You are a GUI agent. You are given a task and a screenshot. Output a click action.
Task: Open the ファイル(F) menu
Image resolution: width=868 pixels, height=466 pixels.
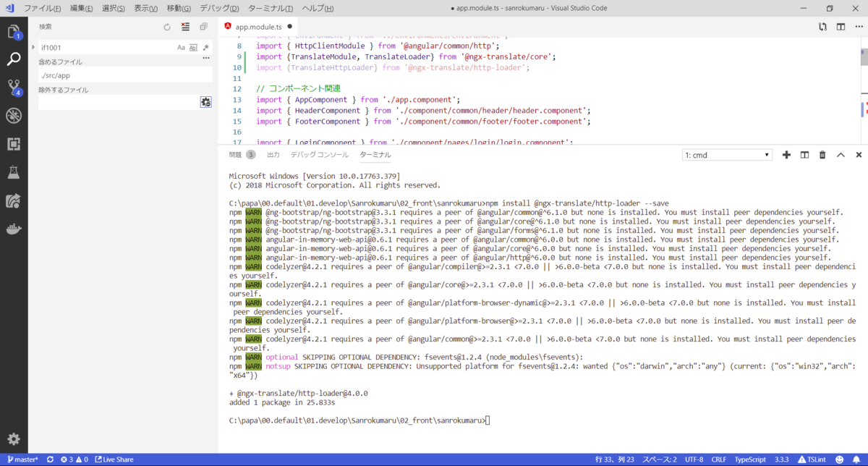tap(44, 8)
